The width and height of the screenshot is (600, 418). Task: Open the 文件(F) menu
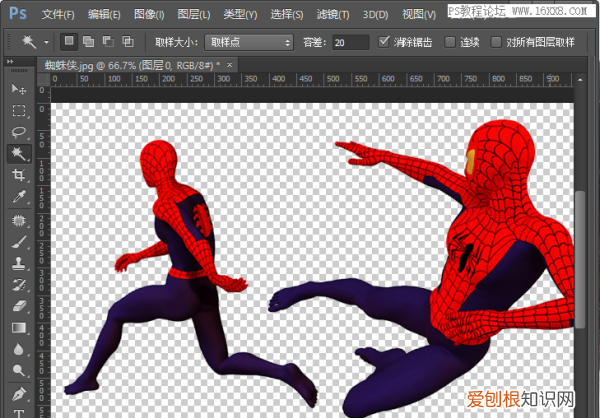point(58,15)
